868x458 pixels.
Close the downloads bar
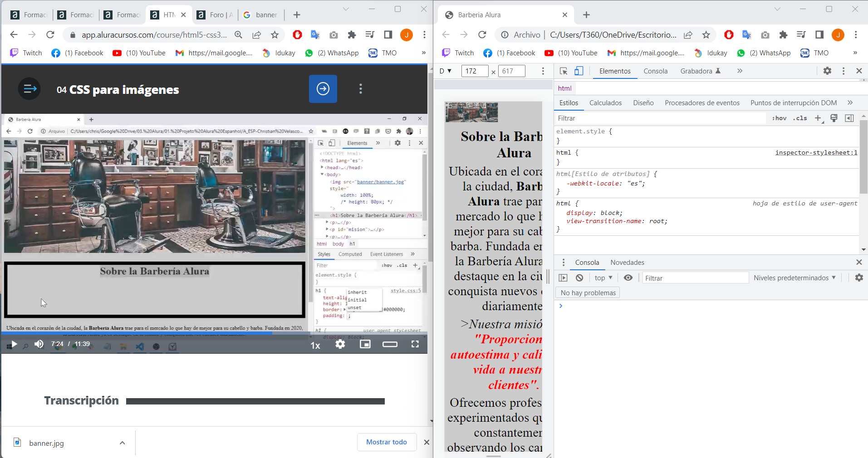click(x=427, y=442)
